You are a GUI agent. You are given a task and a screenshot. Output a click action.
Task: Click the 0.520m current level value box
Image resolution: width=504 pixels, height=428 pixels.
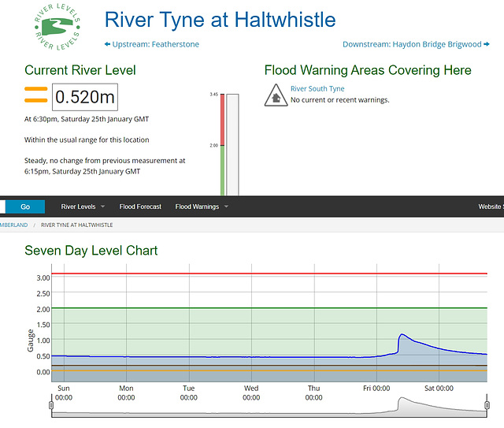coord(85,97)
